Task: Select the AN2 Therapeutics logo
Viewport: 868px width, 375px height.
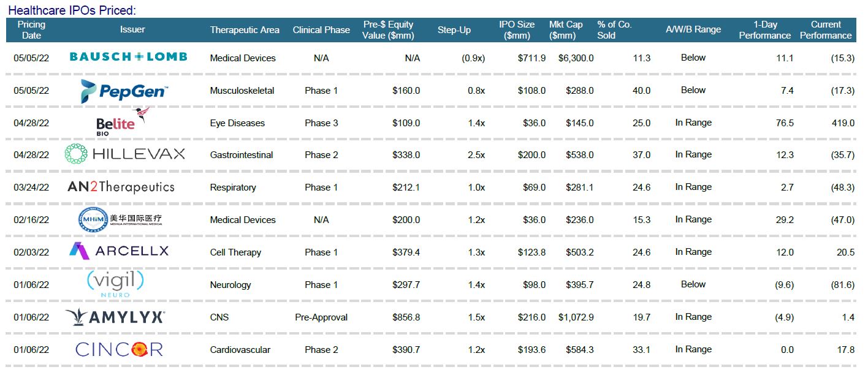Action: (x=121, y=187)
